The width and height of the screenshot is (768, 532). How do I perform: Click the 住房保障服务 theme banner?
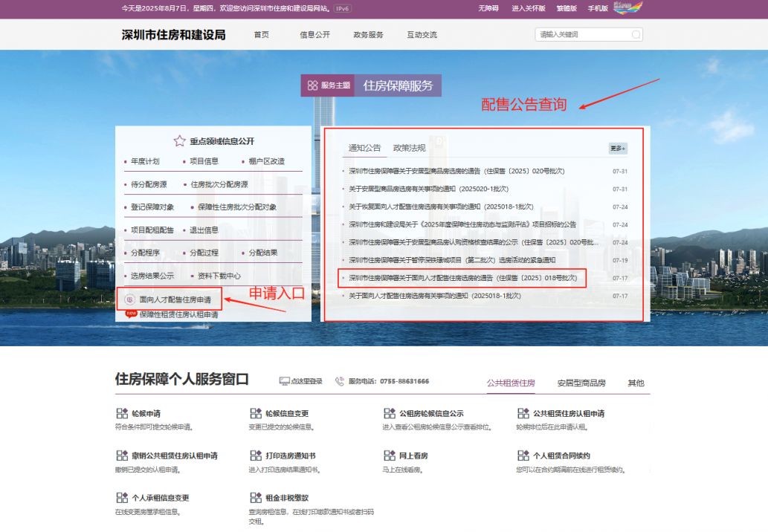pyautogui.click(x=398, y=85)
